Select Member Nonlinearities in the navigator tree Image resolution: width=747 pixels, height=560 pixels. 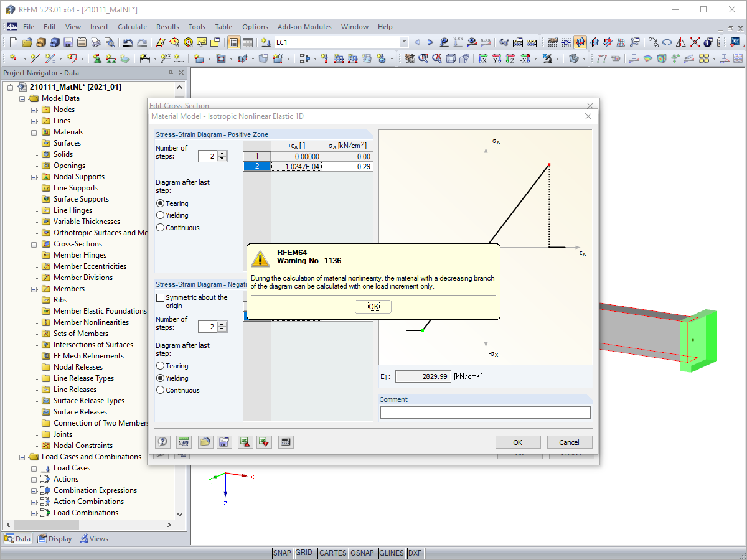[91, 322]
